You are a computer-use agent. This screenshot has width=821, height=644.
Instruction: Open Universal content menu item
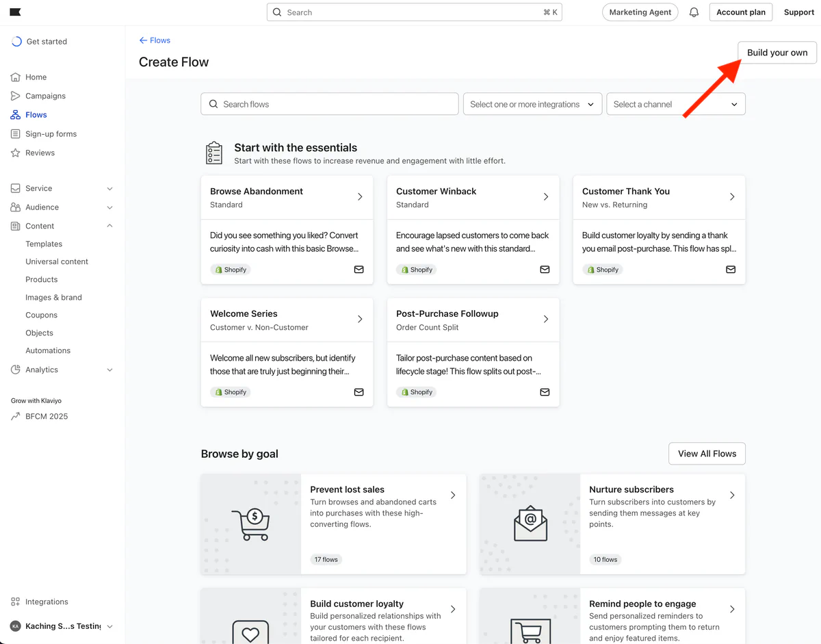pos(57,261)
